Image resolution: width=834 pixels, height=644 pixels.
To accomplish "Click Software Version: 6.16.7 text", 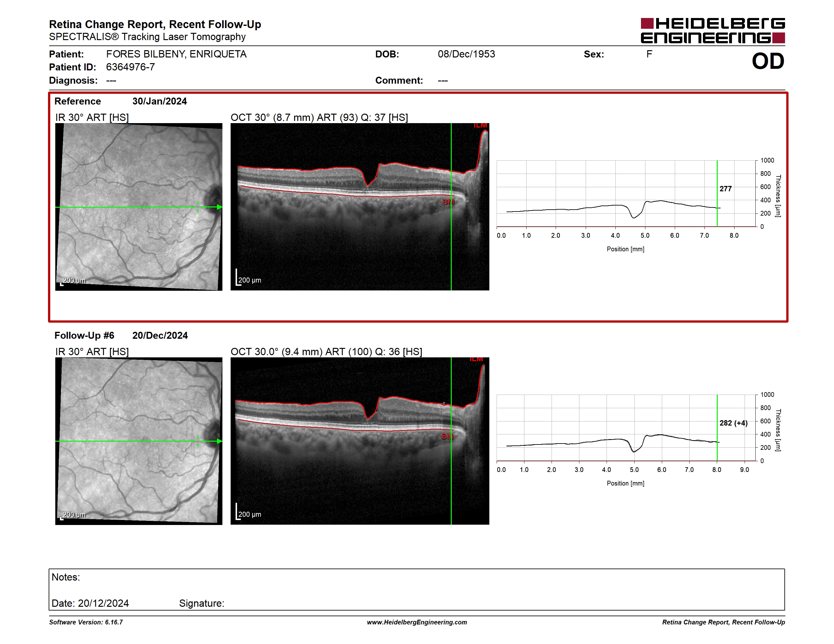I will pos(86,622).
